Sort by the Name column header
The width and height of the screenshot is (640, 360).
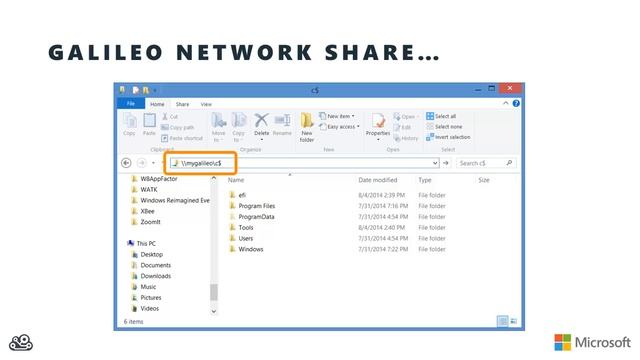tap(236, 180)
